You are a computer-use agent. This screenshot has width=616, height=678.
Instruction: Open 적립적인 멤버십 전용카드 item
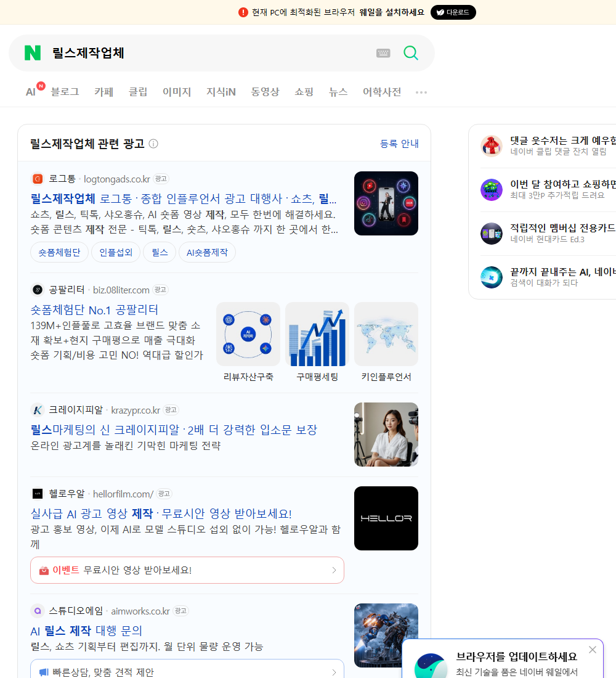tap(548, 234)
